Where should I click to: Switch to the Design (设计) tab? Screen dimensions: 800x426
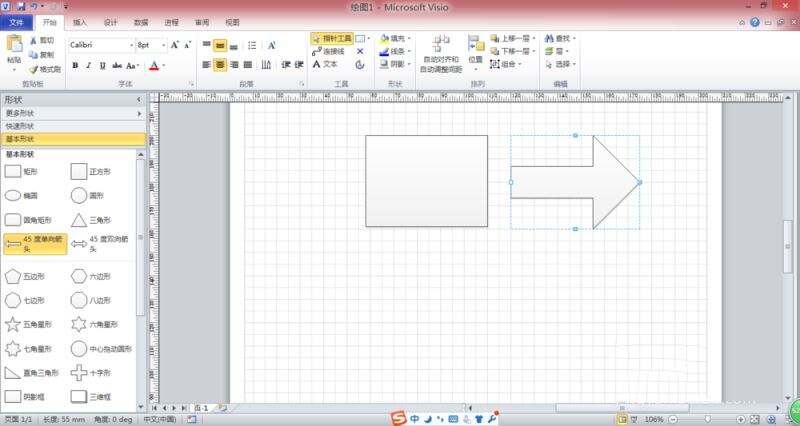point(111,23)
